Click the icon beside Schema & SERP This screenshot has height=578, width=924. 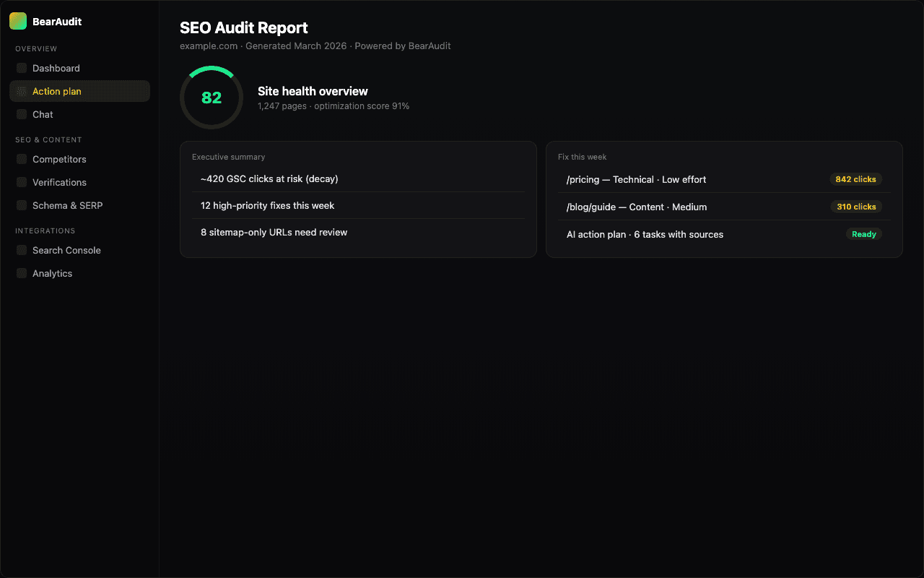click(22, 205)
